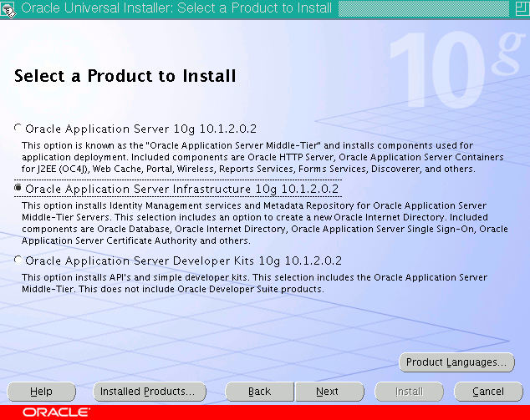Viewport: 530px width, 420px height.
Task: Click text 'Application Server Certificate Authority and others.'
Action: point(136,240)
